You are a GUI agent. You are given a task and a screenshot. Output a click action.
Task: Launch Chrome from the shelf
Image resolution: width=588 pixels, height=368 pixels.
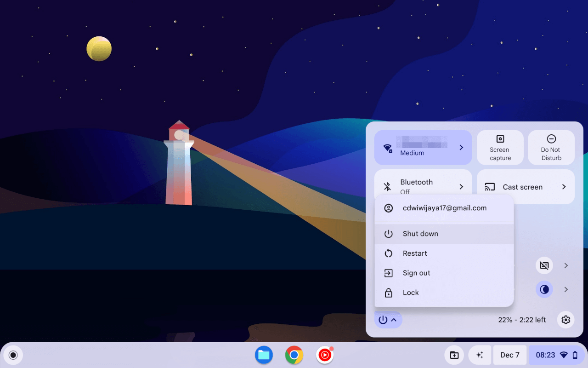click(294, 355)
